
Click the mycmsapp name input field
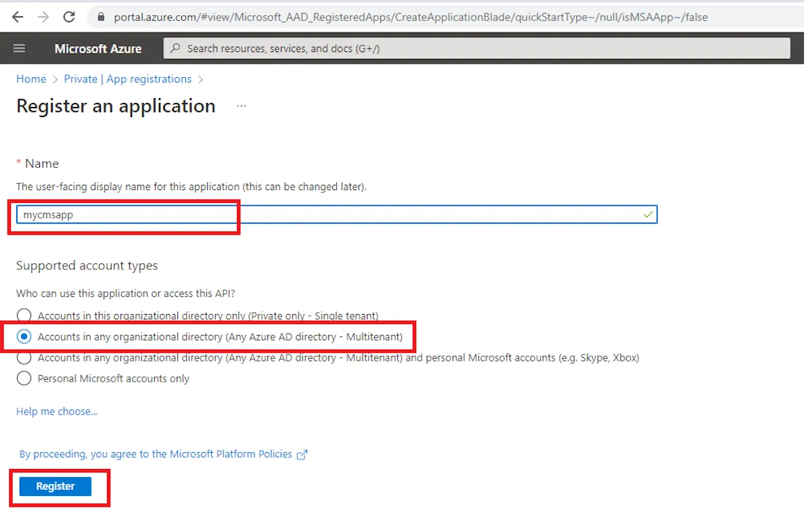(337, 215)
